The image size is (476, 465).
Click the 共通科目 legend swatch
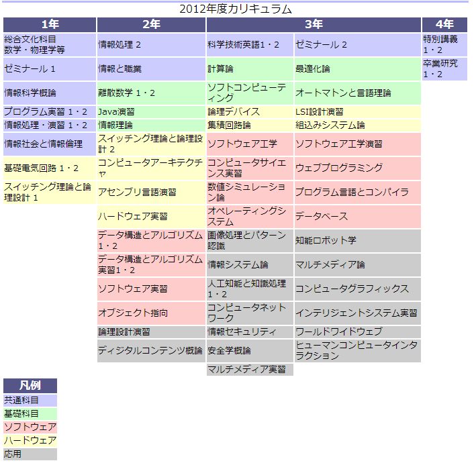click(x=30, y=401)
